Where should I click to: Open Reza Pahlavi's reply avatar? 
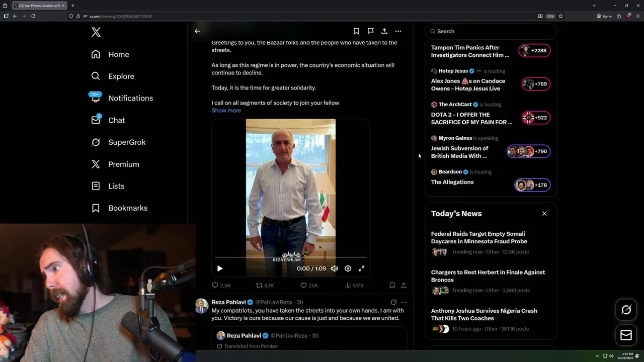coord(202,306)
